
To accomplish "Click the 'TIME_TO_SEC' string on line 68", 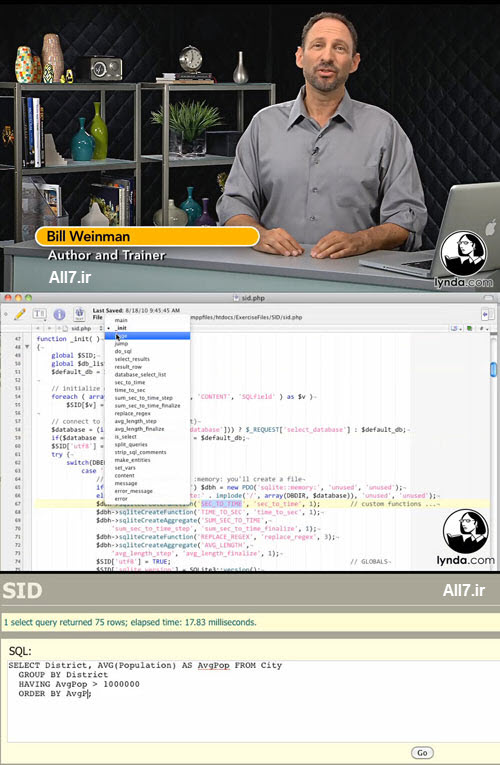I will [x=221, y=512].
